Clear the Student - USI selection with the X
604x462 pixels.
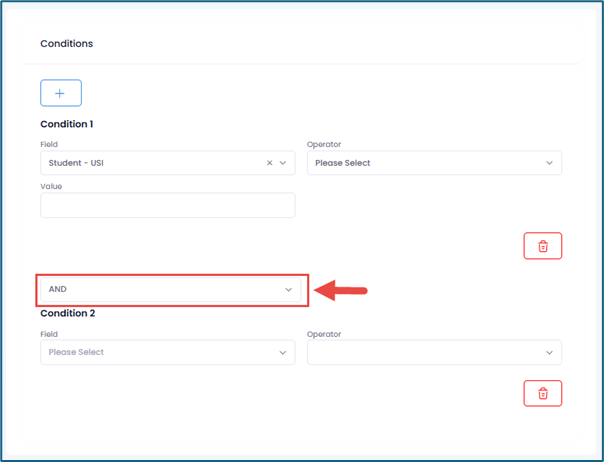(269, 163)
